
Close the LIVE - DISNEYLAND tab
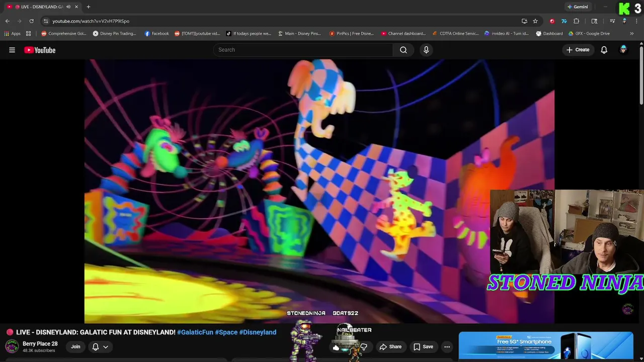(76, 7)
